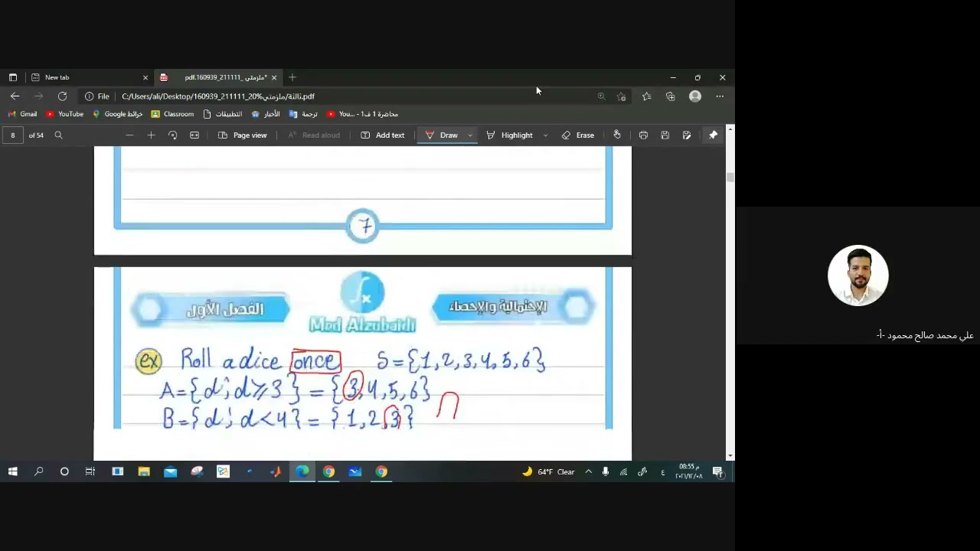This screenshot has width=980, height=551.
Task: Open a new browser tab with plus
Action: (x=292, y=77)
